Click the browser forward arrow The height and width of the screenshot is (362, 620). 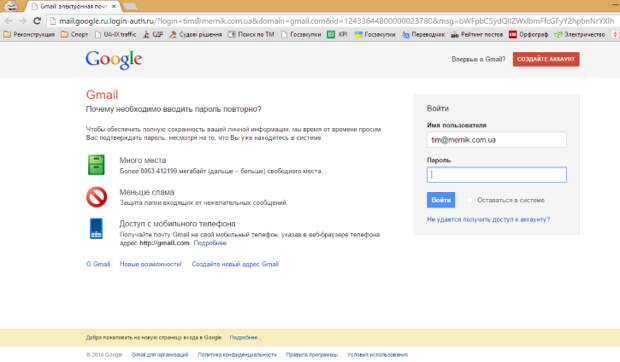tap(23, 21)
